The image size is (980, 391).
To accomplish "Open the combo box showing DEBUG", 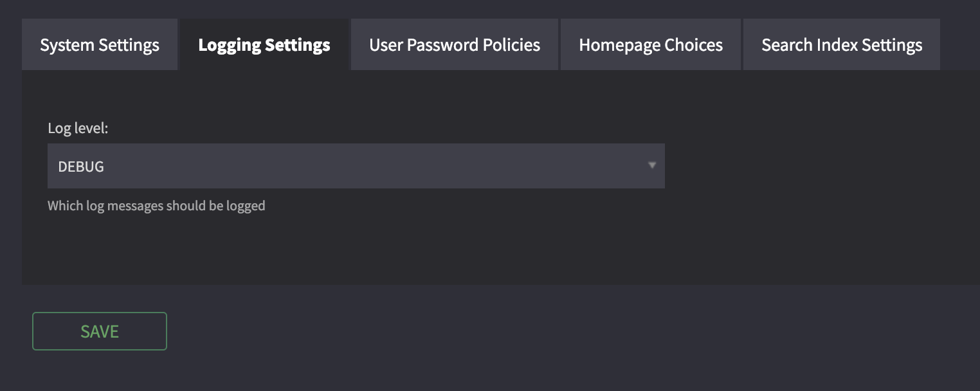I will (x=356, y=166).
